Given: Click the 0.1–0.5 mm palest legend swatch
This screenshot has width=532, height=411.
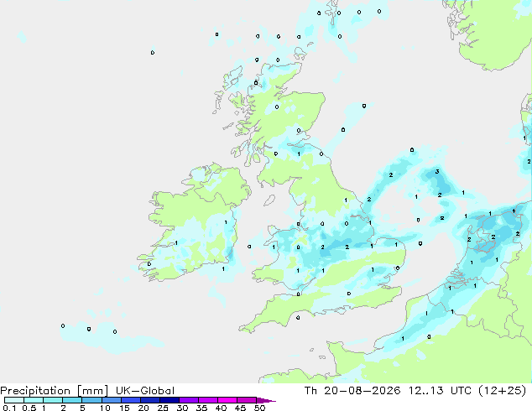Looking at the screenshot, I should coord(14,400).
